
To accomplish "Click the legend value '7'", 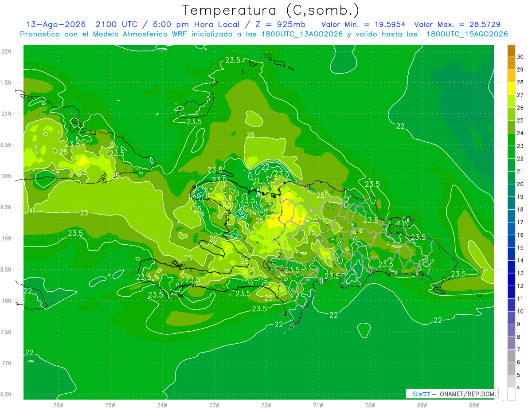I will (x=519, y=349).
